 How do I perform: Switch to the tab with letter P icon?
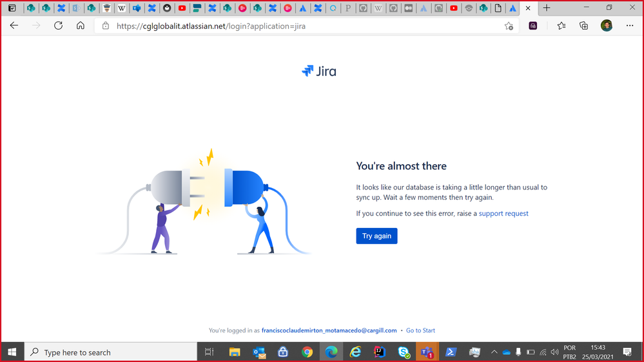[x=348, y=8]
